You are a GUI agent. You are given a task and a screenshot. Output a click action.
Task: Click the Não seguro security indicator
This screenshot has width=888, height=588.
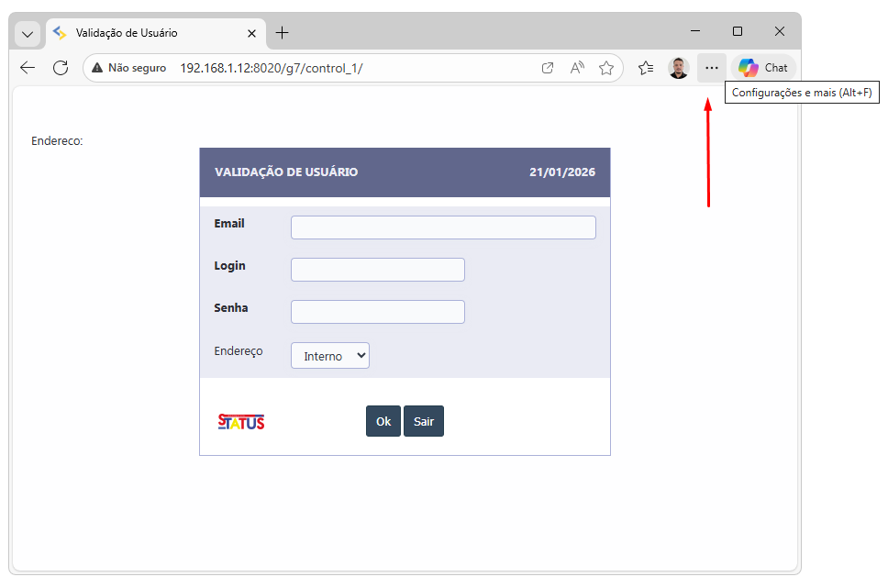coord(129,68)
